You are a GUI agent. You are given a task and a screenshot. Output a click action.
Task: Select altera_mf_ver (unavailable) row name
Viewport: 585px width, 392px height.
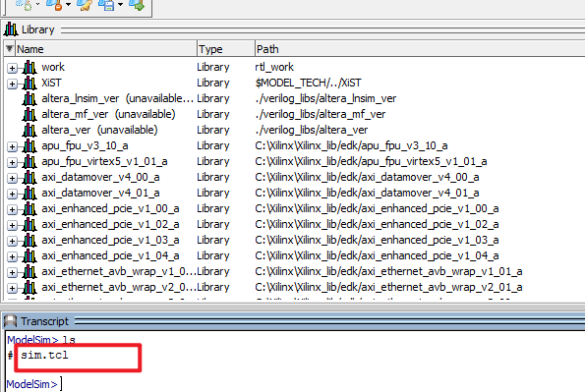click(108, 114)
